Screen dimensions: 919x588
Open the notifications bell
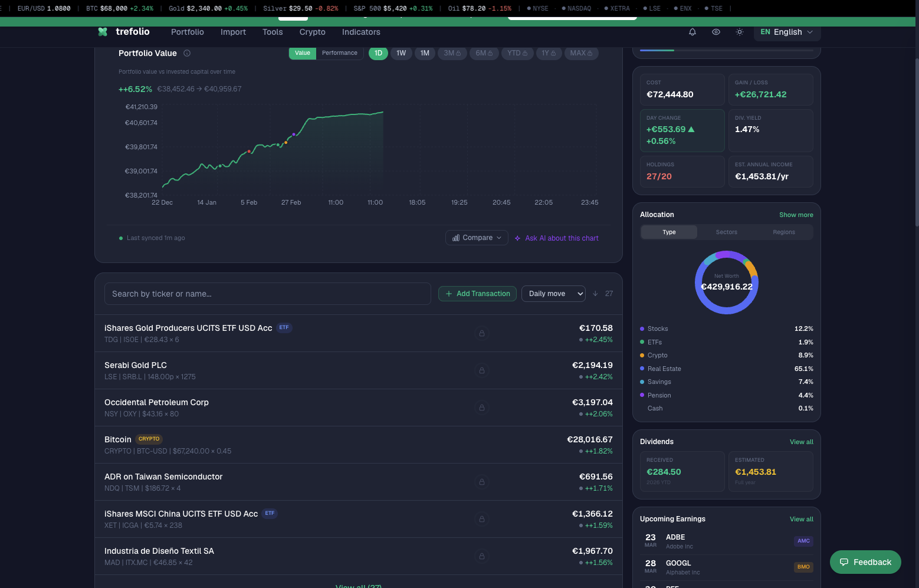(x=692, y=32)
